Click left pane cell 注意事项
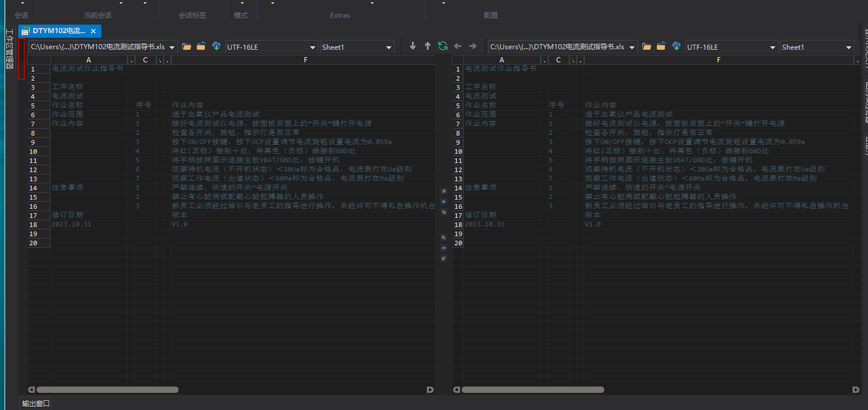 click(x=68, y=188)
